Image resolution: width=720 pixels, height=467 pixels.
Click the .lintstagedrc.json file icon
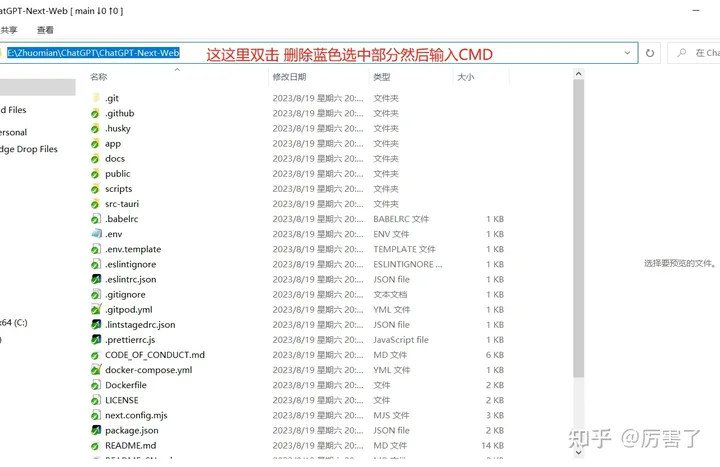pos(96,325)
